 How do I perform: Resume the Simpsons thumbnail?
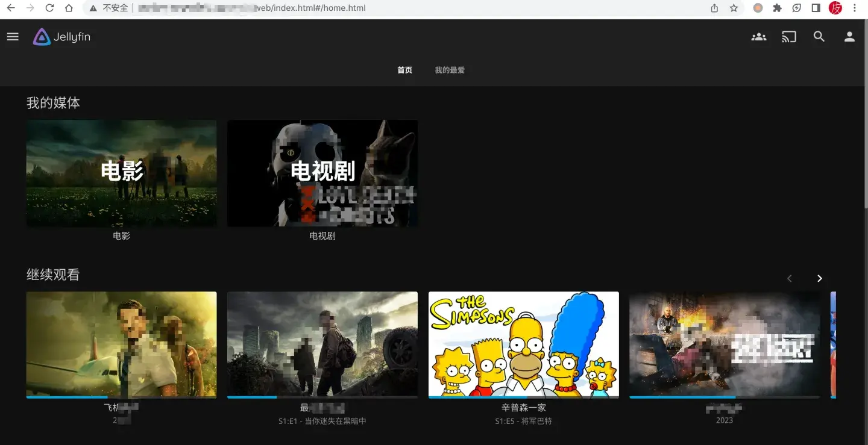[523, 344]
